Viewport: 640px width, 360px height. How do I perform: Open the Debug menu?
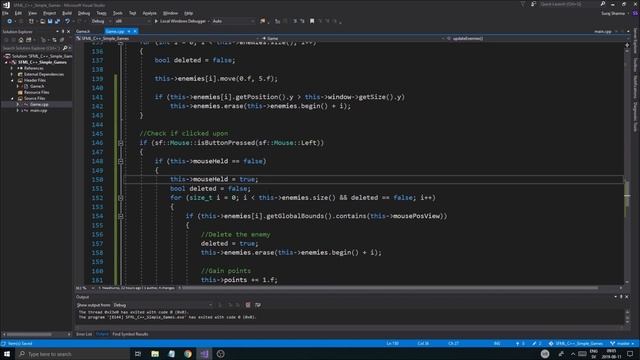click(84, 13)
